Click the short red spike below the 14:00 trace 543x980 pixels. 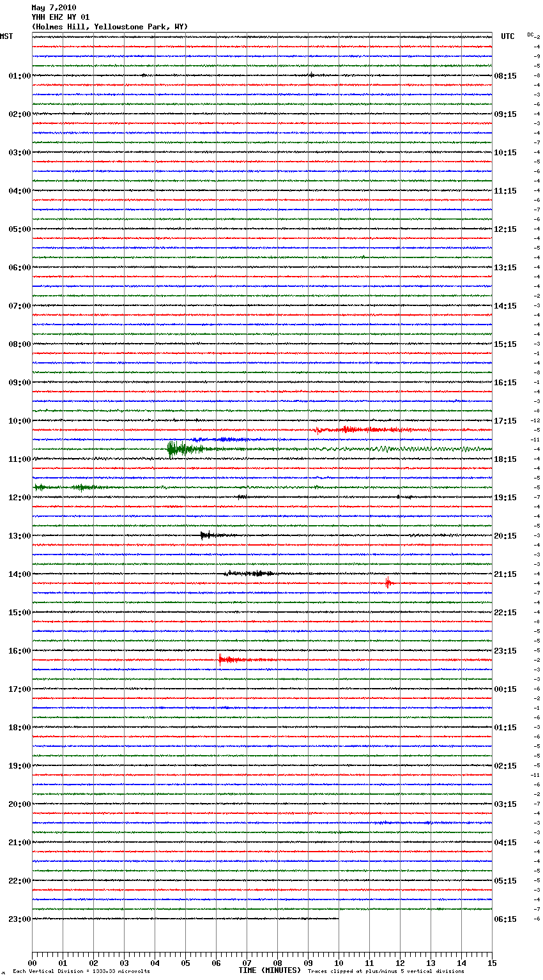tap(388, 583)
